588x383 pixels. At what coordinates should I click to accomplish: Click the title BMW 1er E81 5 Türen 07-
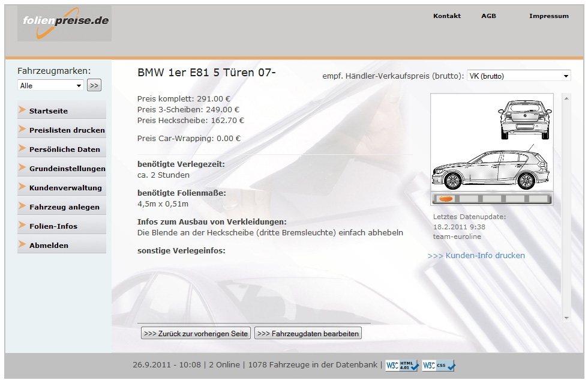pyautogui.click(x=206, y=73)
